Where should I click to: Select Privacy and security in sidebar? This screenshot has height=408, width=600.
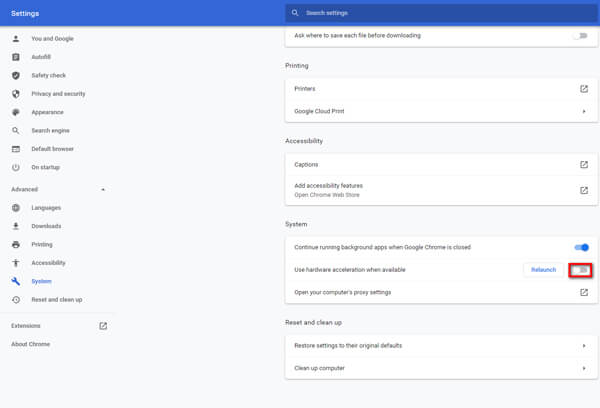click(57, 94)
